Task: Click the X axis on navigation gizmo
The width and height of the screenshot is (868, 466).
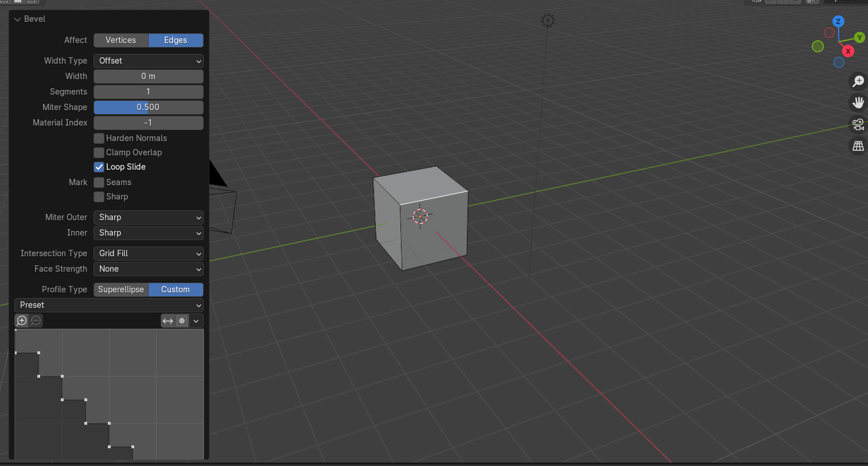Action: click(x=848, y=51)
